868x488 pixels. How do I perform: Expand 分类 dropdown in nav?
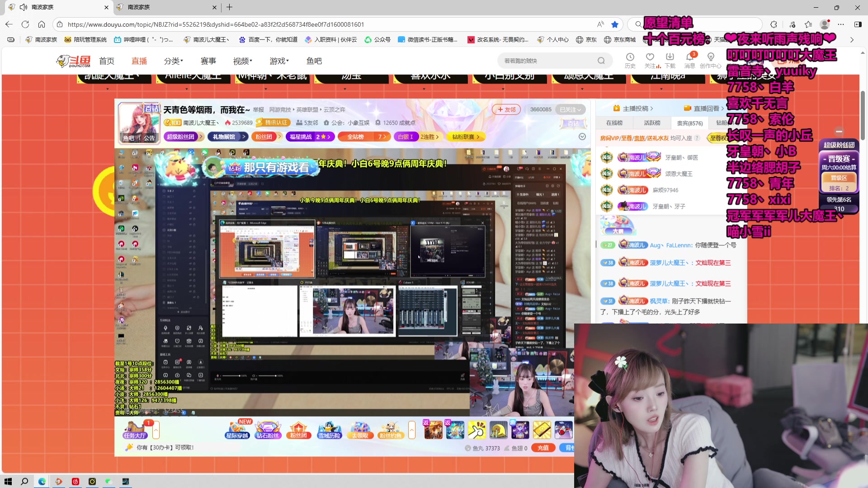(x=174, y=61)
